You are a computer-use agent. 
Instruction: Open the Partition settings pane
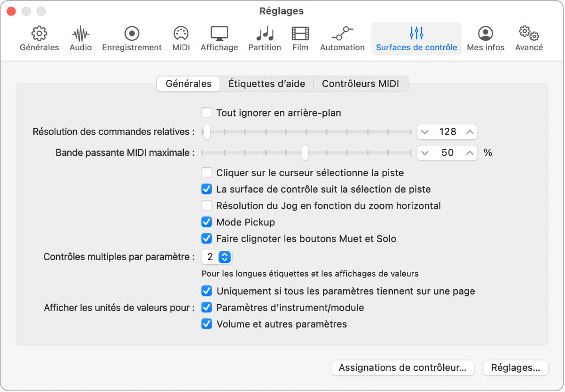click(x=264, y=38)
